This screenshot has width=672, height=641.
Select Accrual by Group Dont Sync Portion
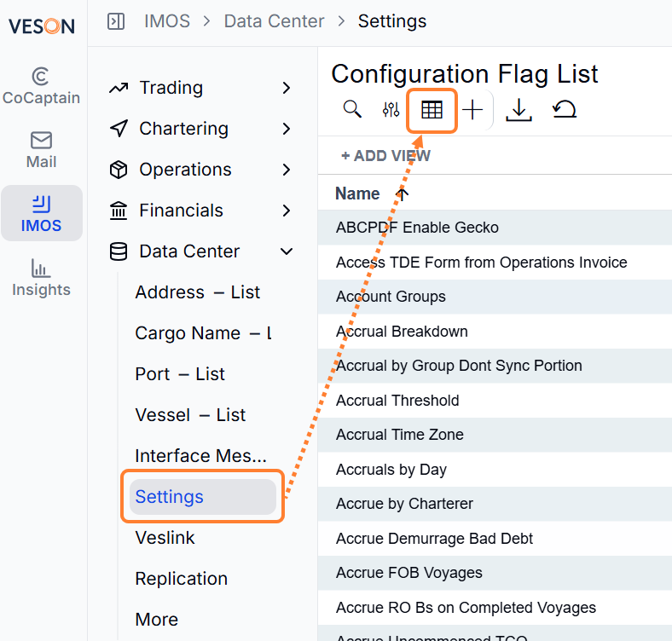(495, 366)
